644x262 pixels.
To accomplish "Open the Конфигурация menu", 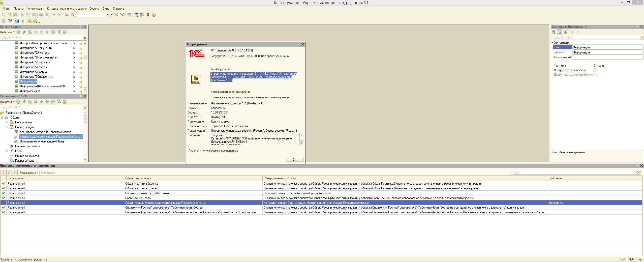I will tap(36, 9).
